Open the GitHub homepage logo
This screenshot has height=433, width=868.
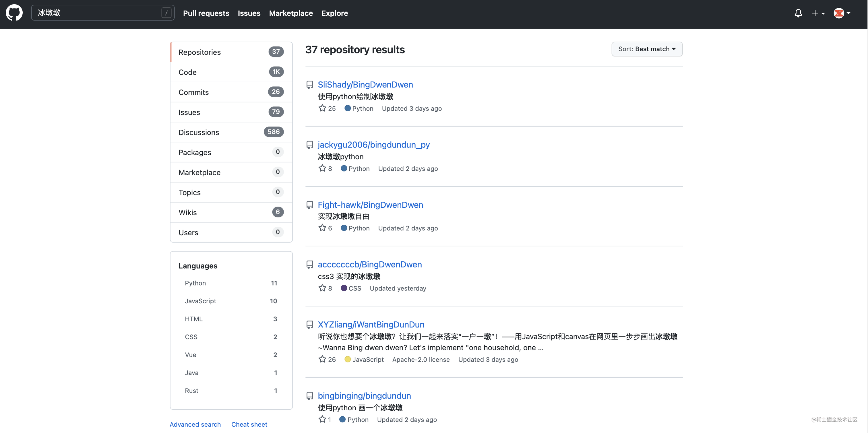[14, 13]
